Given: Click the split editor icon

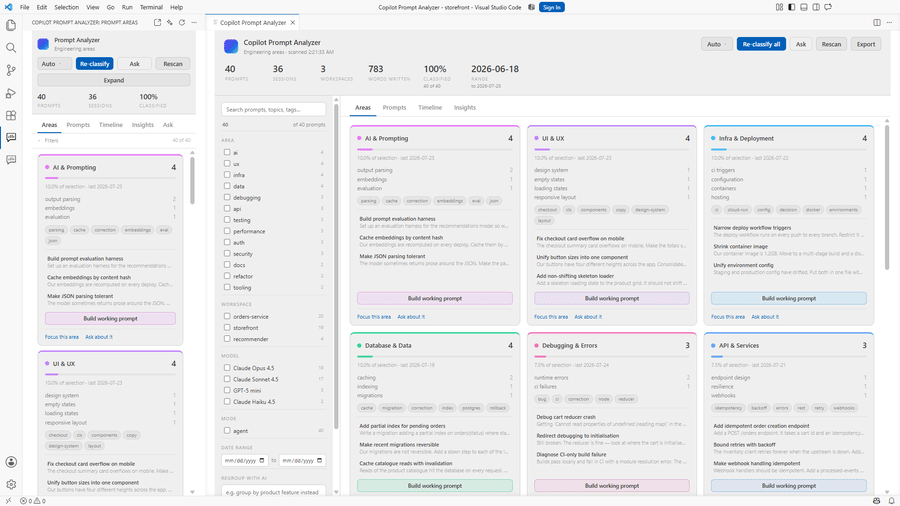Looking at the screenshot, I should pos(877,22).
